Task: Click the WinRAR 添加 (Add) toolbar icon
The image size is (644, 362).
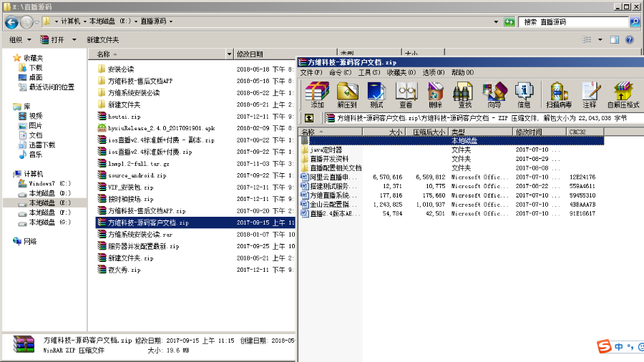Action: point(316,94)
